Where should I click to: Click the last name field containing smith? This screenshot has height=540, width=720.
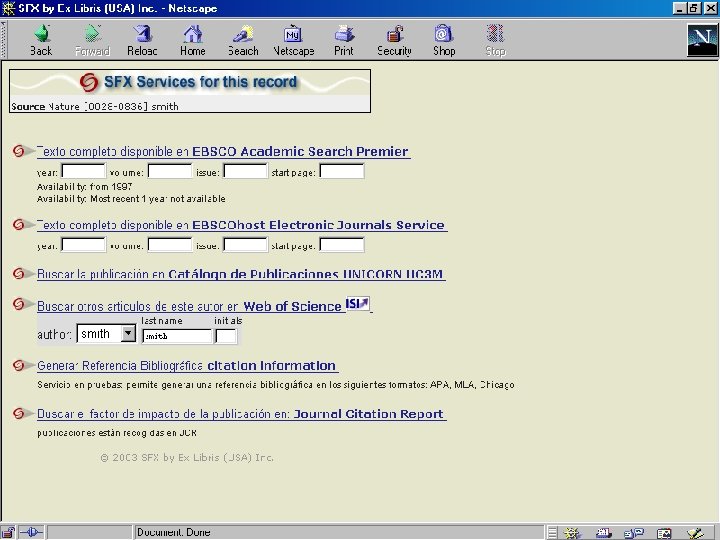177,336
